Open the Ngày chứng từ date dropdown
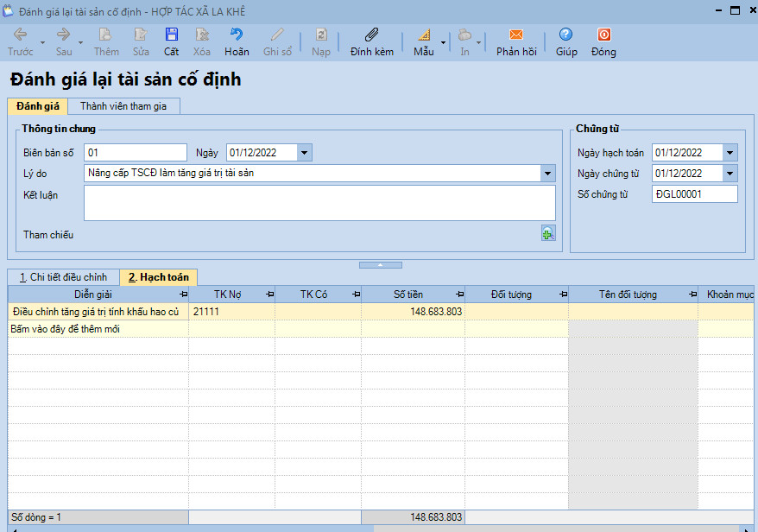The height and width of the screenshot is (532, 758). (x=730, y=174)
